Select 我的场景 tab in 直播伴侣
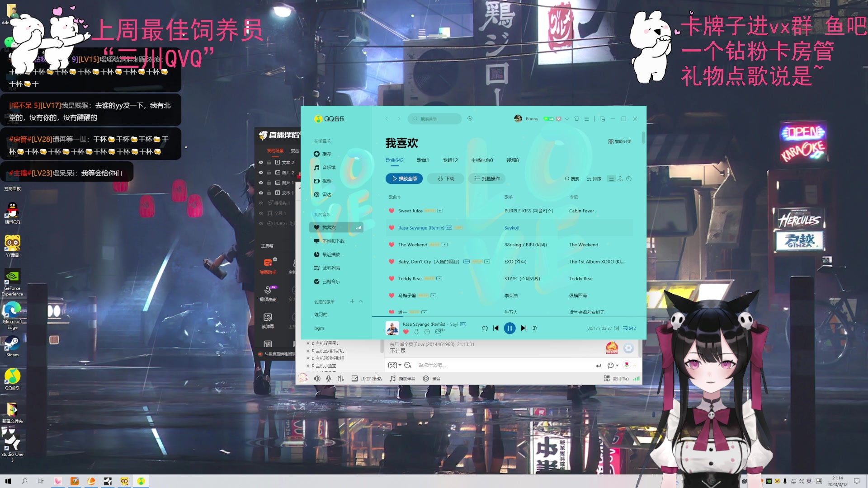The image size is (868, 488). [x=275, y=151]
